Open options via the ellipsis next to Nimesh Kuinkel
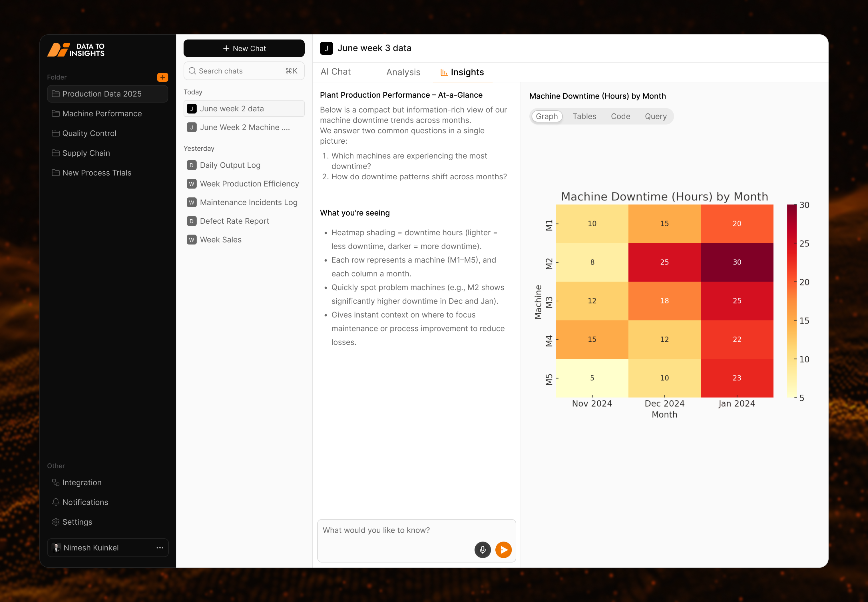The height and width of the screenshot is (602, 868). [160, 548]
